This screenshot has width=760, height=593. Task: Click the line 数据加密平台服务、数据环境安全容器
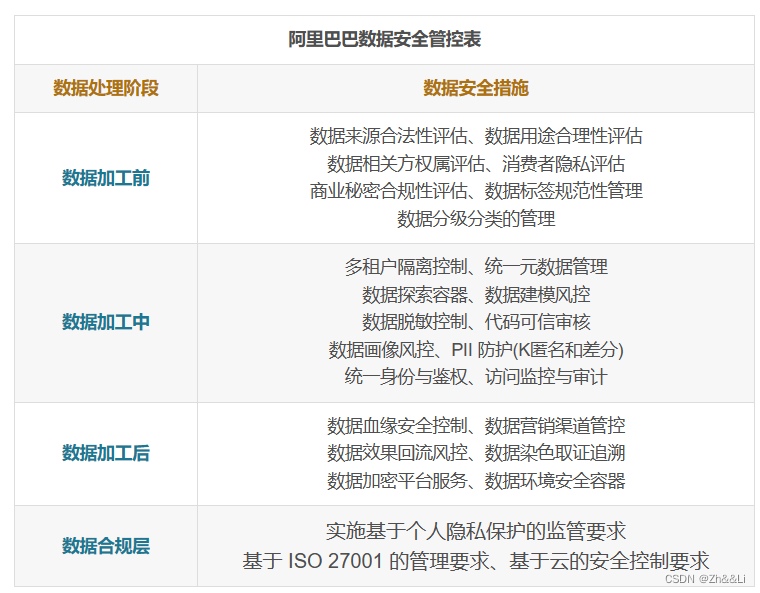click(476, 481)
